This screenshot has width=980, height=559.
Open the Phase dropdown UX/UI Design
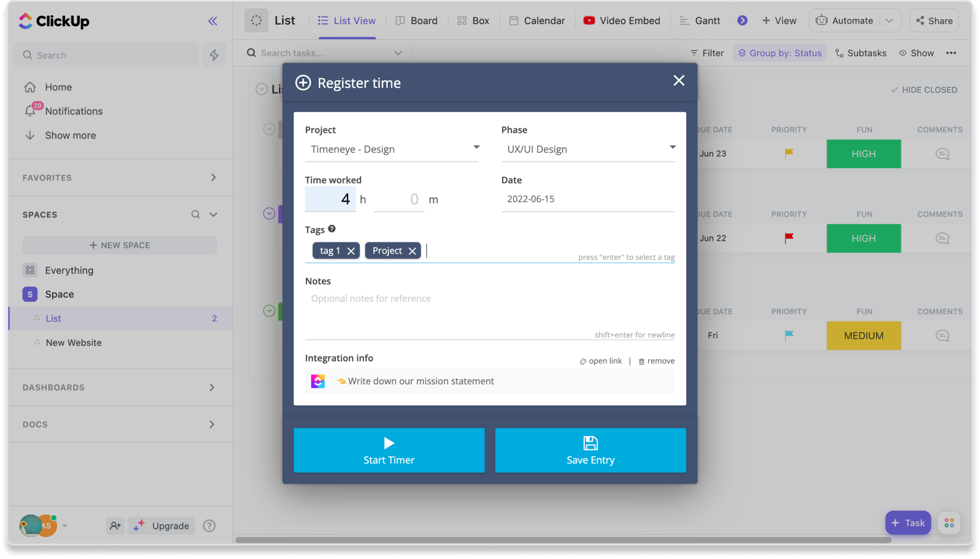click(588, 149)
